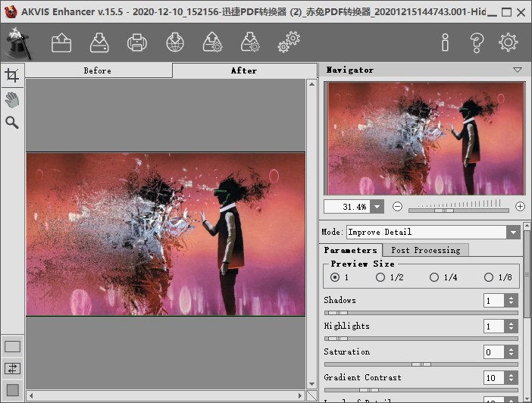Click the AKVIS magic hat logo
This screenshot has height=403, width=532.
pos(17,42)
